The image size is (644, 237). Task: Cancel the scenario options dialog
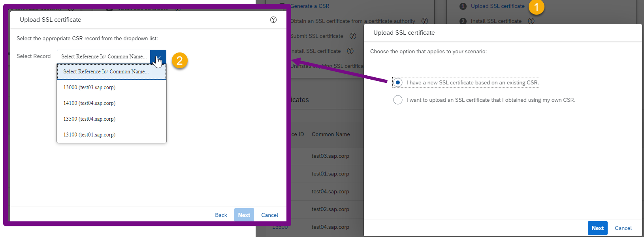(x=623, y=228)
